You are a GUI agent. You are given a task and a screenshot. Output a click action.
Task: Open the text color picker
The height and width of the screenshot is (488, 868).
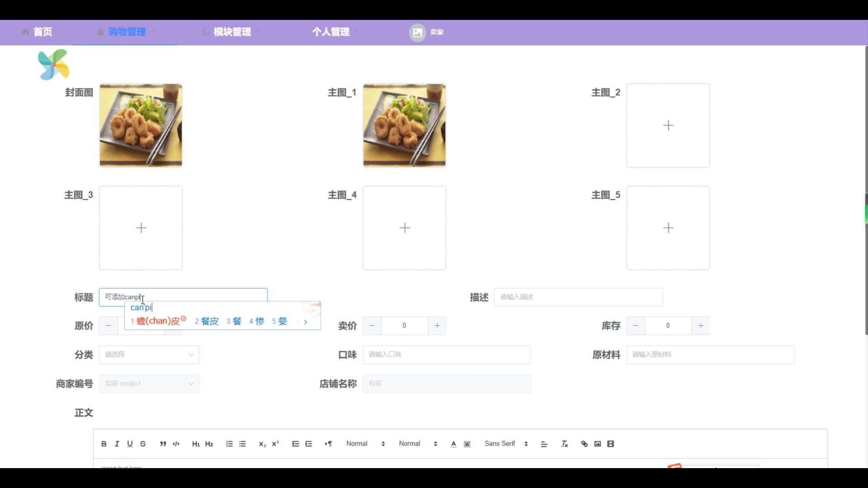[x=453, y=444]
